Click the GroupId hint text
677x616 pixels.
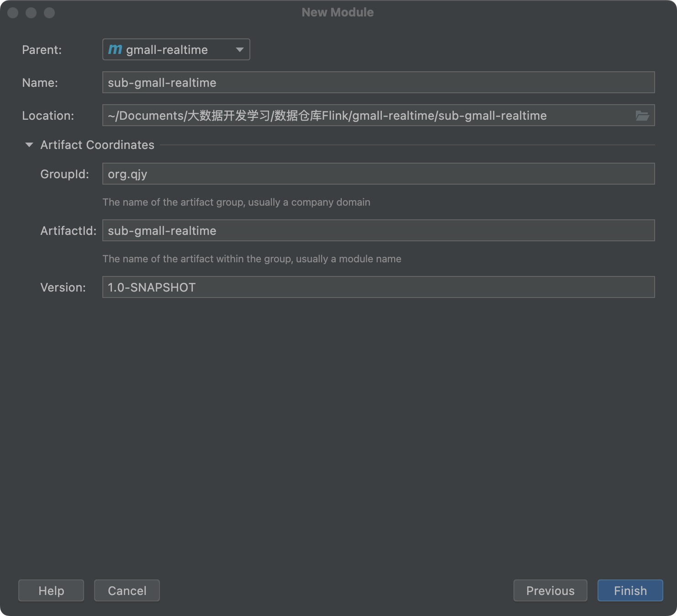click(236, 202)
